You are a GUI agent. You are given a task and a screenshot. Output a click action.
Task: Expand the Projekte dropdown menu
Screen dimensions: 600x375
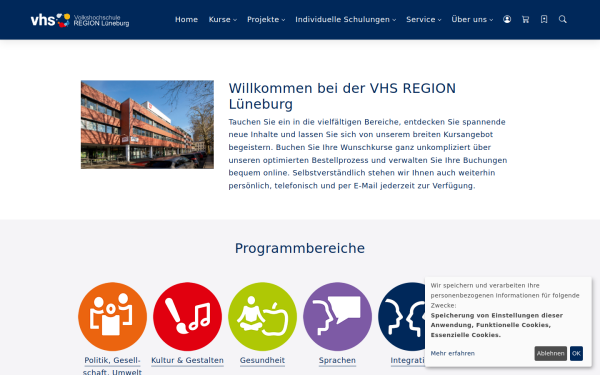266,20
